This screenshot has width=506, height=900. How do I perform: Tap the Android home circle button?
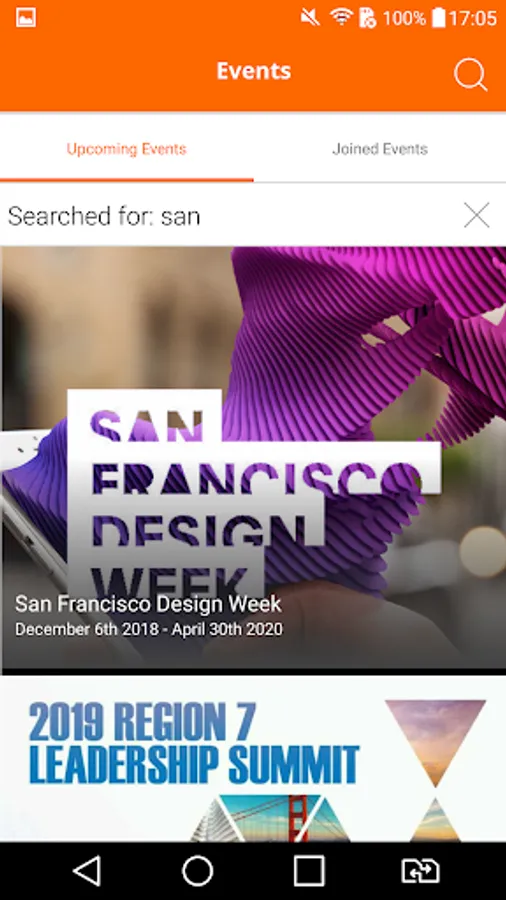coord(198,871)
